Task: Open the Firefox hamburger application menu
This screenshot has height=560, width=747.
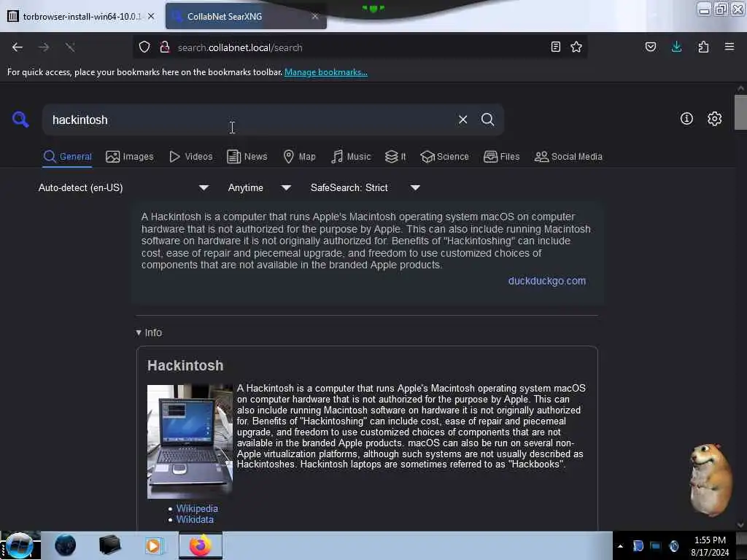Action: (729, 47)
